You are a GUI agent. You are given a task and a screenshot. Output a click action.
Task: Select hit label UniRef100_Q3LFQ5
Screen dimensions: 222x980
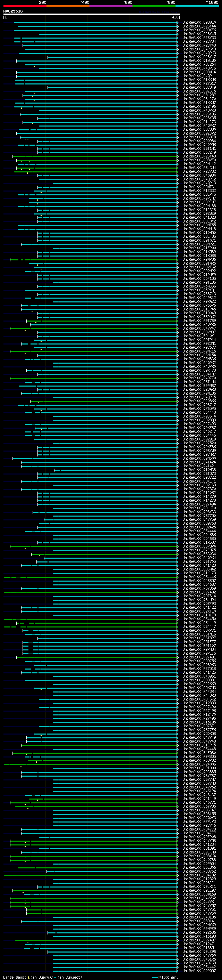(199, 237)
